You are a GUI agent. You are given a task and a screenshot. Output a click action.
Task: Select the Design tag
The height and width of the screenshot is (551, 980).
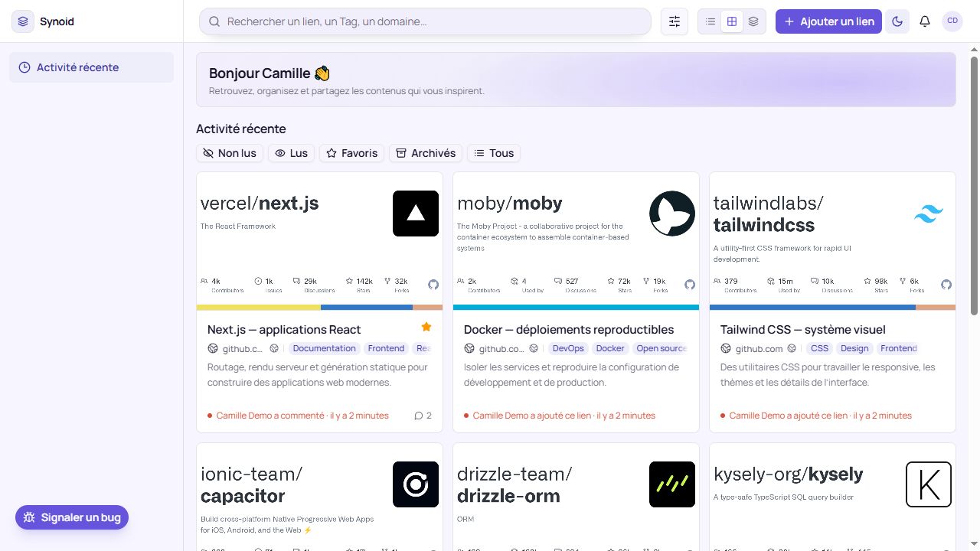pyautogui.click(x=854, y=348)
